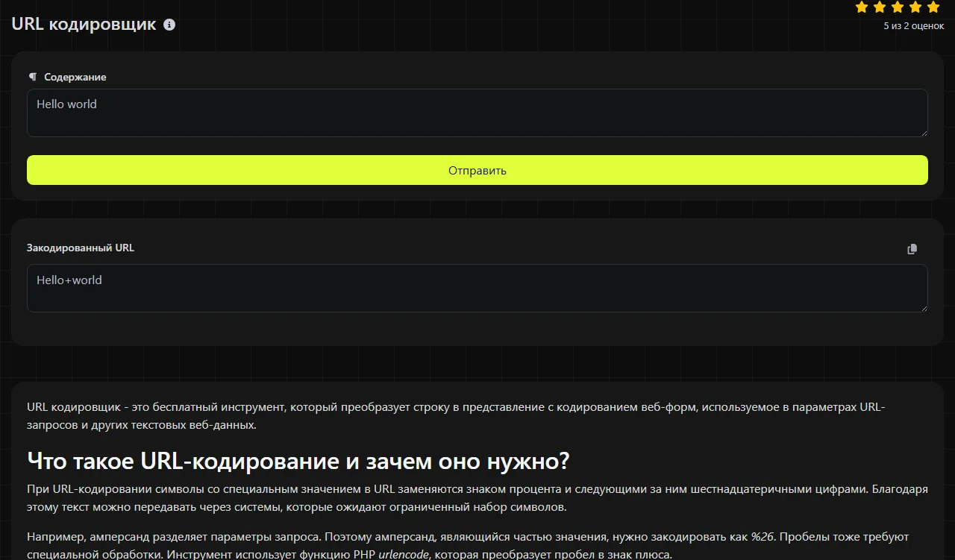Click heading Что такое URL-кодирование и зачем оно нужно?

pyautogui.click(x=298, y=461)
